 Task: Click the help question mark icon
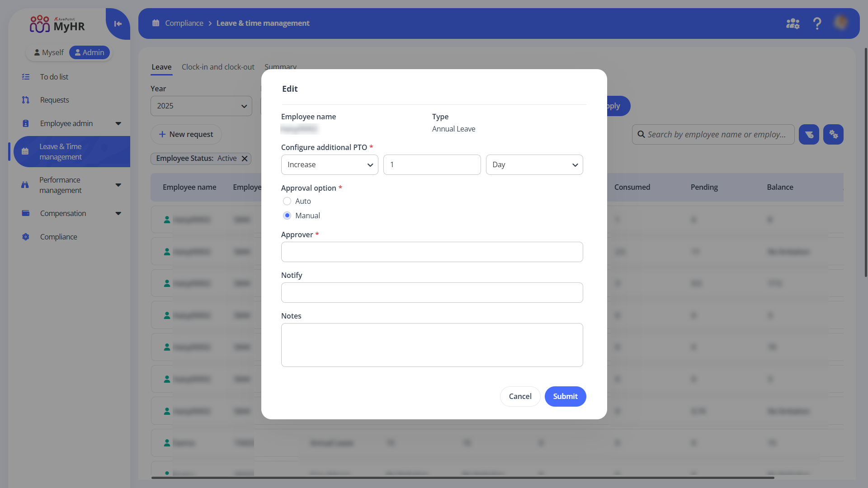pos(817,23)
